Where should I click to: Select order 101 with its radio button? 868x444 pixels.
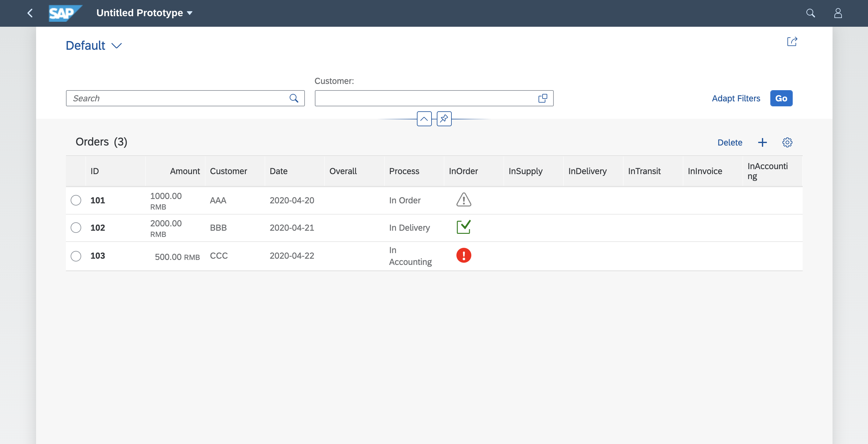click(x=76, y=200)
